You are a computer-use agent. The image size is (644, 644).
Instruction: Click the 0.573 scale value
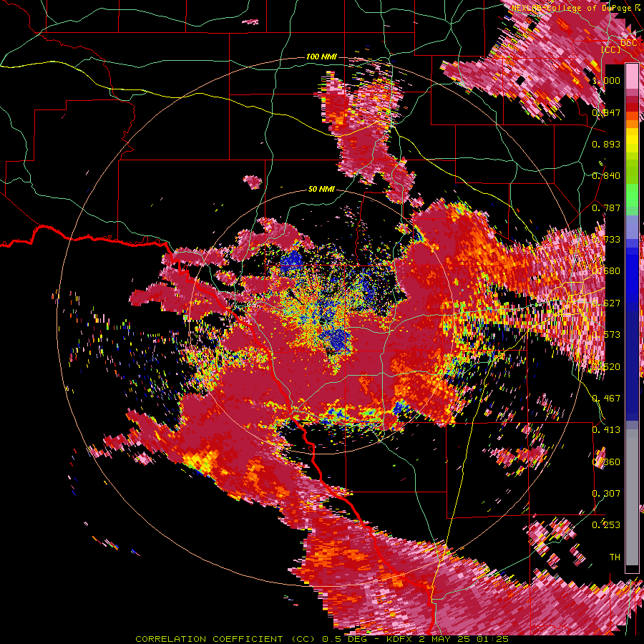click(x=606, y=334)
